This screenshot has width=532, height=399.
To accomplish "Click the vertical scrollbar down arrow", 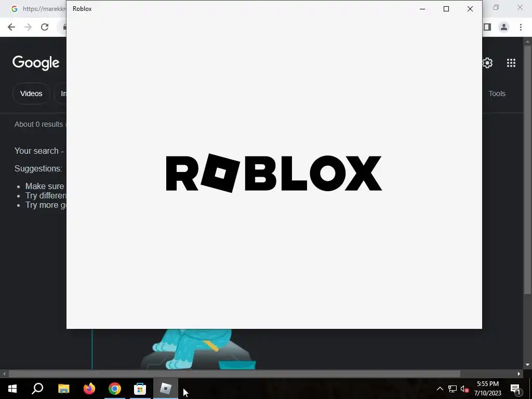I will click(527, 365).
